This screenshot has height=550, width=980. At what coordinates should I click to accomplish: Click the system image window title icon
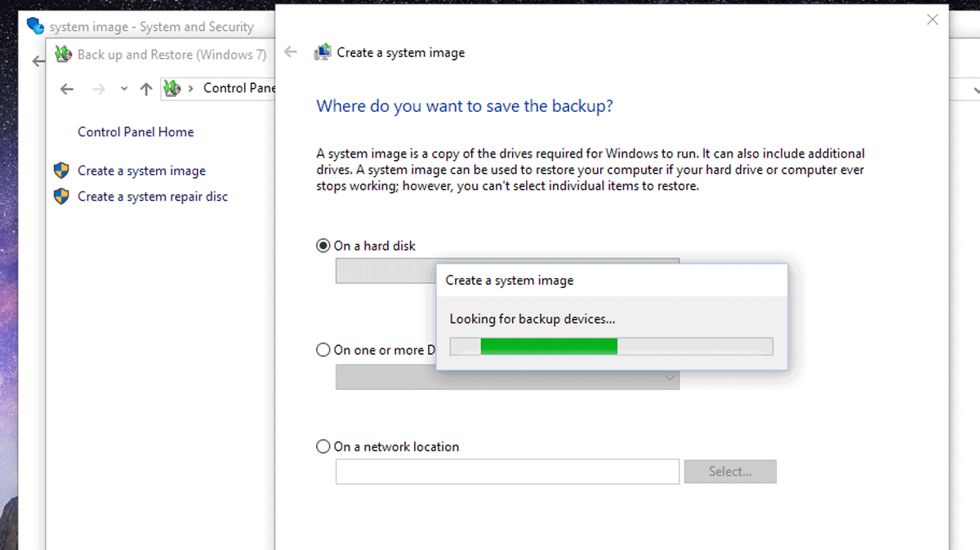coord(35,27)
